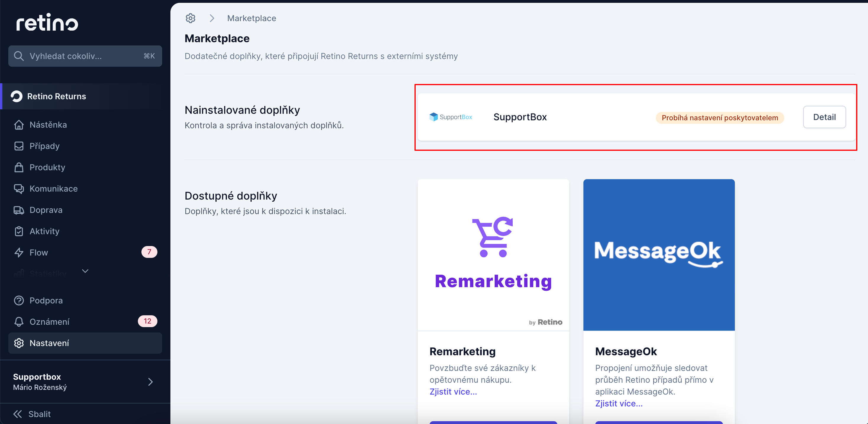Viewport: 868px width, 424px height.
Task: Click the Detail button for SupportBox
Action: pos(824,117)
